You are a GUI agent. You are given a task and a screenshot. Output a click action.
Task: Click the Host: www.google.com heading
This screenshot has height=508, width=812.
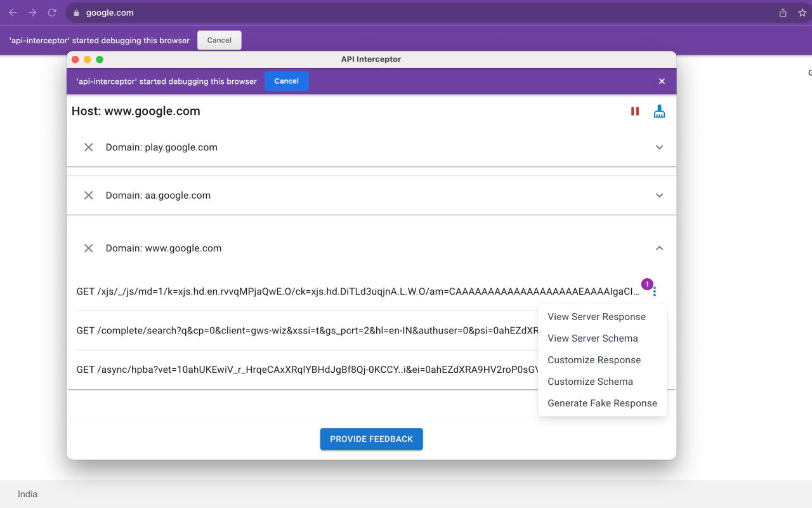(x=136, y=111)
